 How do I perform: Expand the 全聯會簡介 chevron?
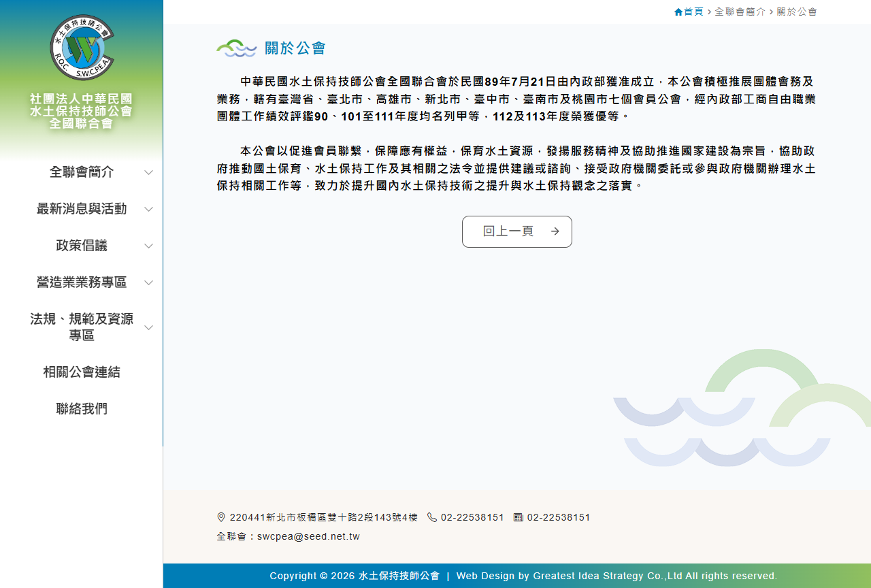coord(149,172)
